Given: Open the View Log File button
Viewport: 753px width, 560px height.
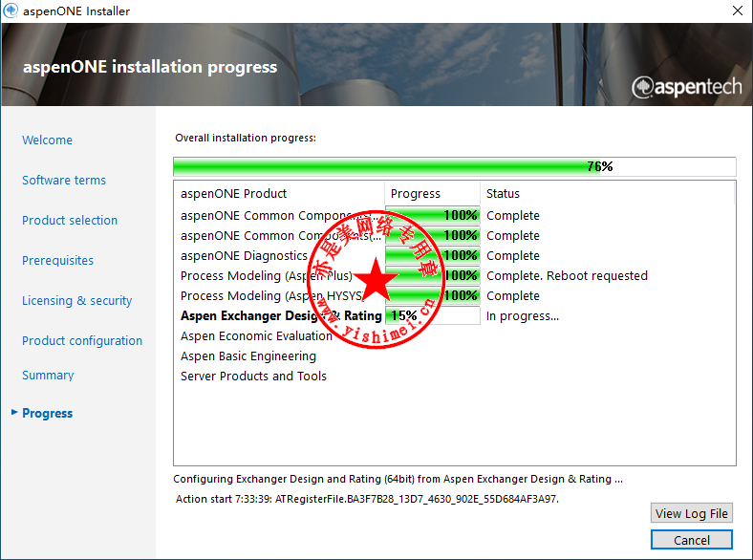Looking at the screenshot, I should (692, 513).
